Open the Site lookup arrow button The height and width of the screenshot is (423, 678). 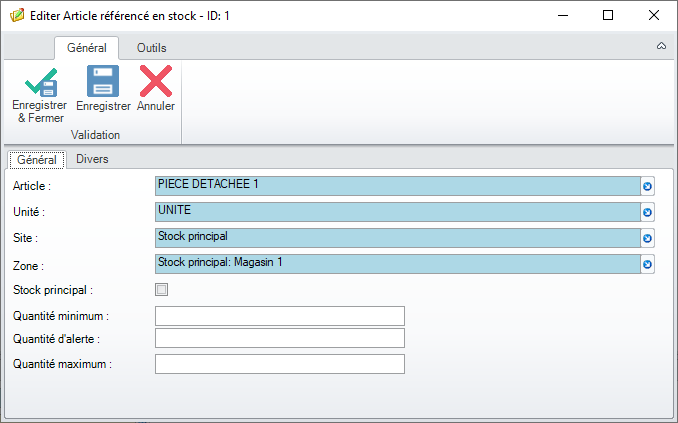pyautogui.click(x=647, y=238)
